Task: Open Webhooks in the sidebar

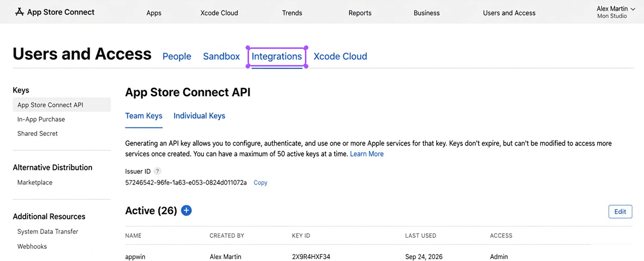Action: pos(32,246)
